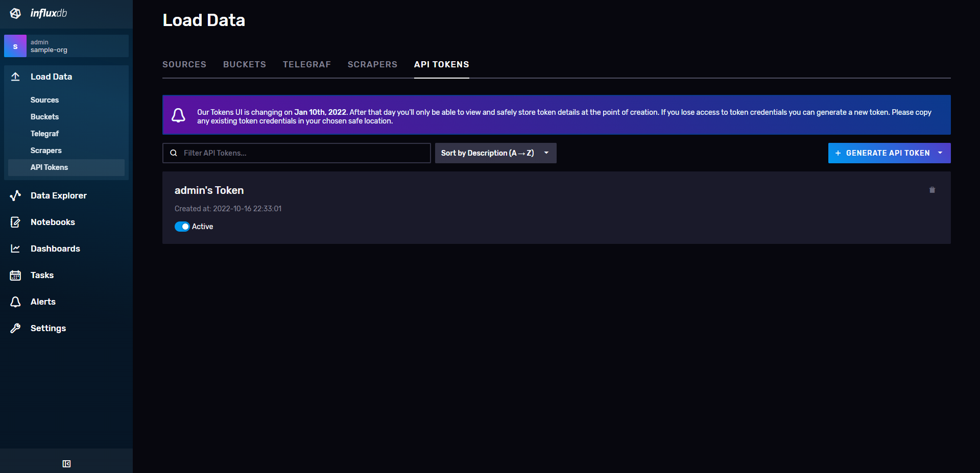Toggle admin's Token Active switch off

[x=182, y=227]
